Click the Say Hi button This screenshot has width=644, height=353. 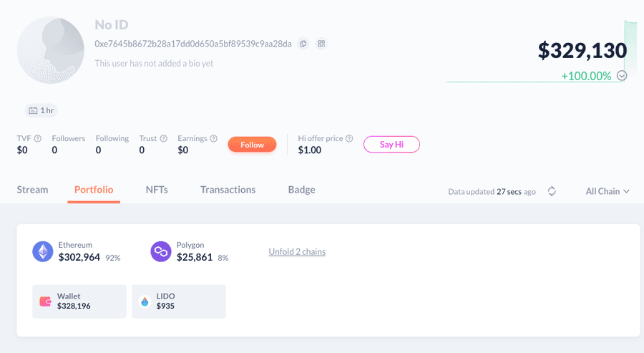[x=391, y=145]
